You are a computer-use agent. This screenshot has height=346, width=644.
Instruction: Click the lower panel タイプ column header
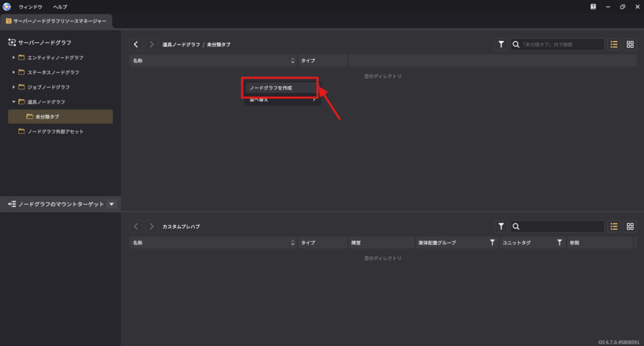pyautogui.click(x=323, y=243)
